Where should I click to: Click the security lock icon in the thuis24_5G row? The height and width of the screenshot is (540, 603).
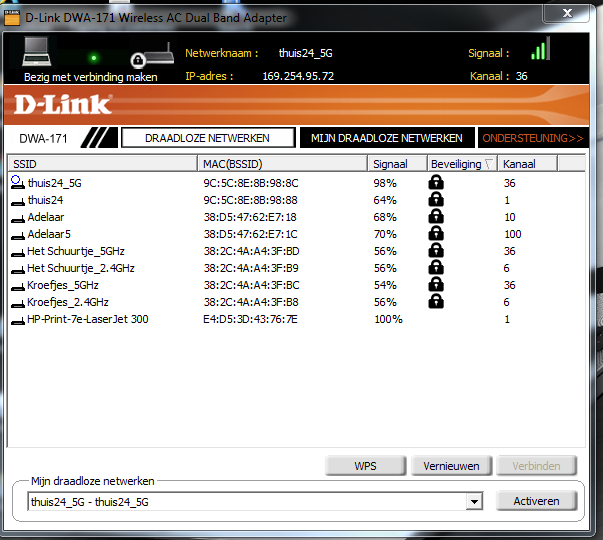(x=436, y=182)
